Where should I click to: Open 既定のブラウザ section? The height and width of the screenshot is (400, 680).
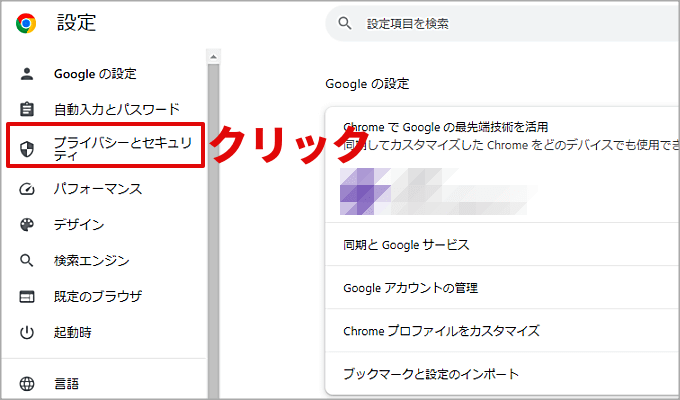click(x=98, y=297)
